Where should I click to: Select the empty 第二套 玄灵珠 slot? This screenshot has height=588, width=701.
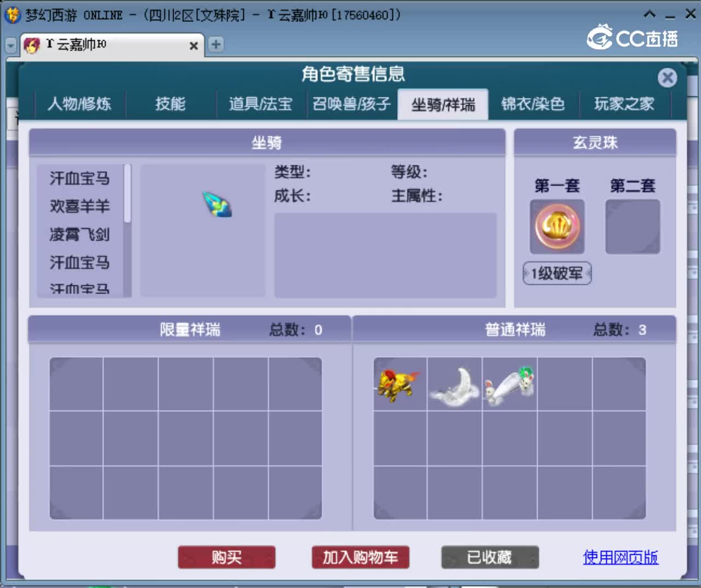(633, 227)
